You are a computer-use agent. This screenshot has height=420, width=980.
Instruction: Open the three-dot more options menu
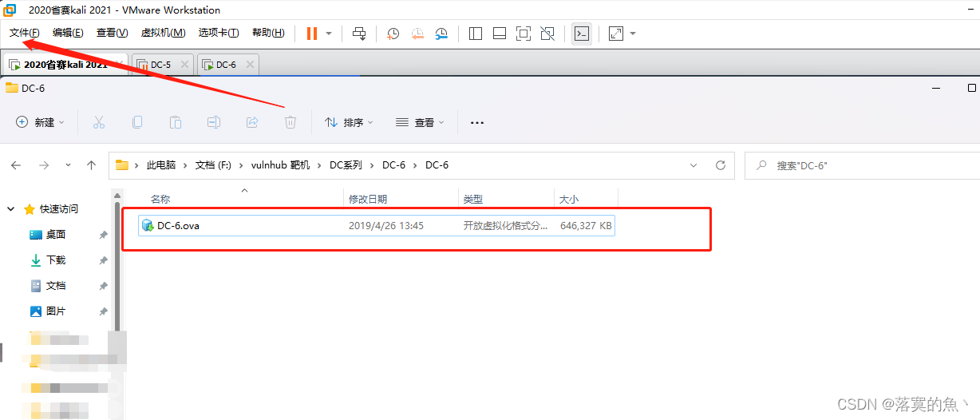[477, 123]
